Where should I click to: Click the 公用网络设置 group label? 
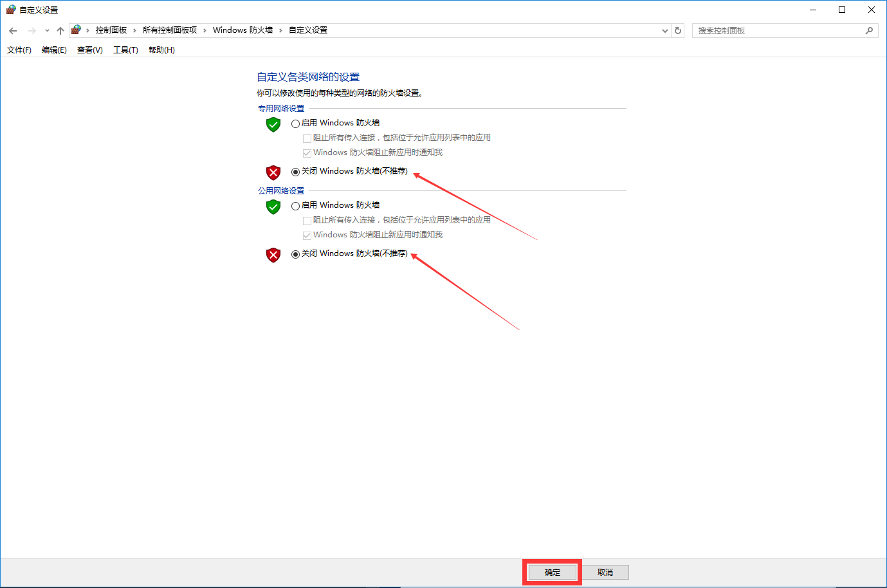tap(281, 191)
